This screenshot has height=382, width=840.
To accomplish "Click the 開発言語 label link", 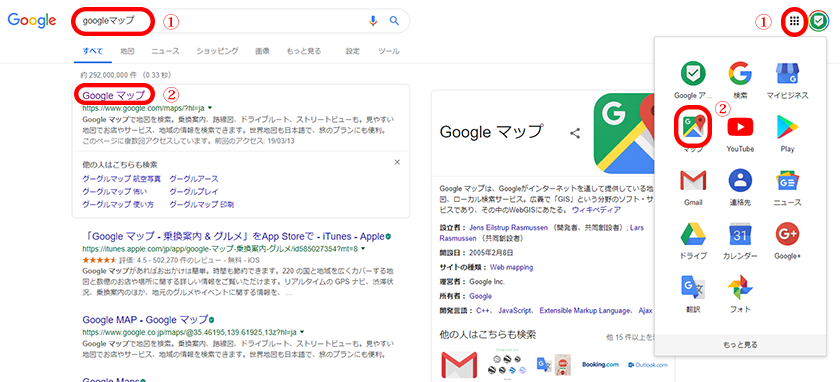I will coord(454,310).
